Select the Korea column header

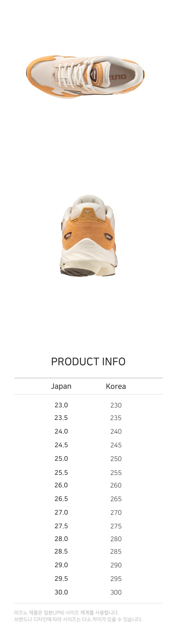coord(116,386)
